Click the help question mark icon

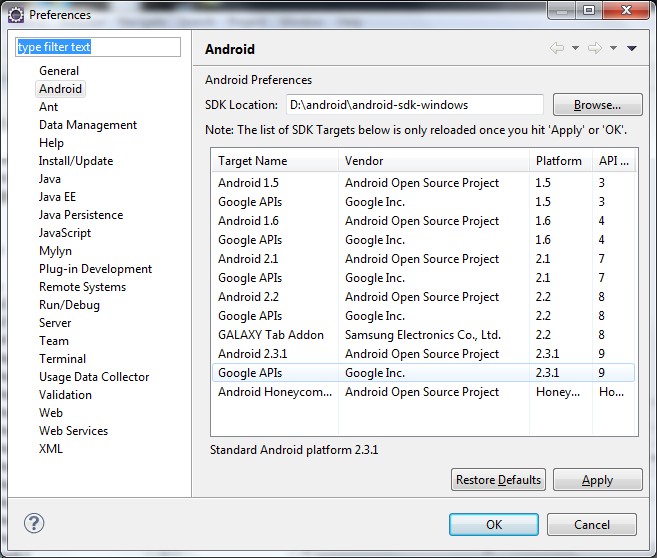point(34,523)
